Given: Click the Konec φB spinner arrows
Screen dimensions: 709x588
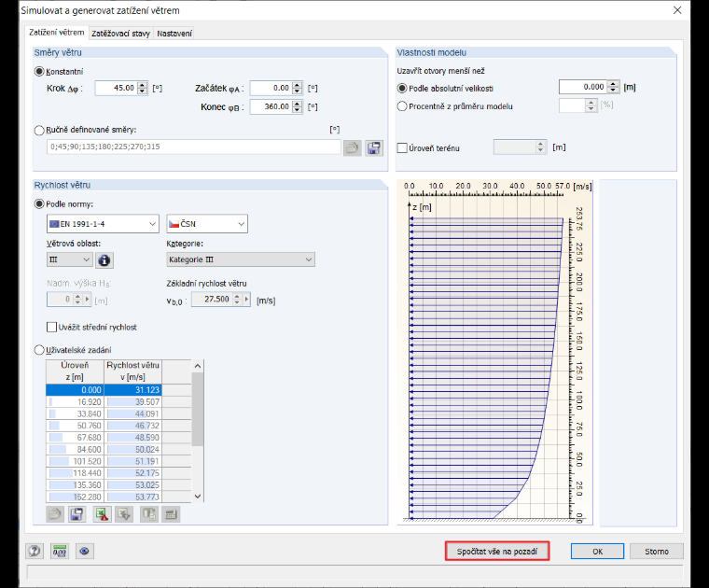Looking at the screenshot, I should click(x=297, y=106).
